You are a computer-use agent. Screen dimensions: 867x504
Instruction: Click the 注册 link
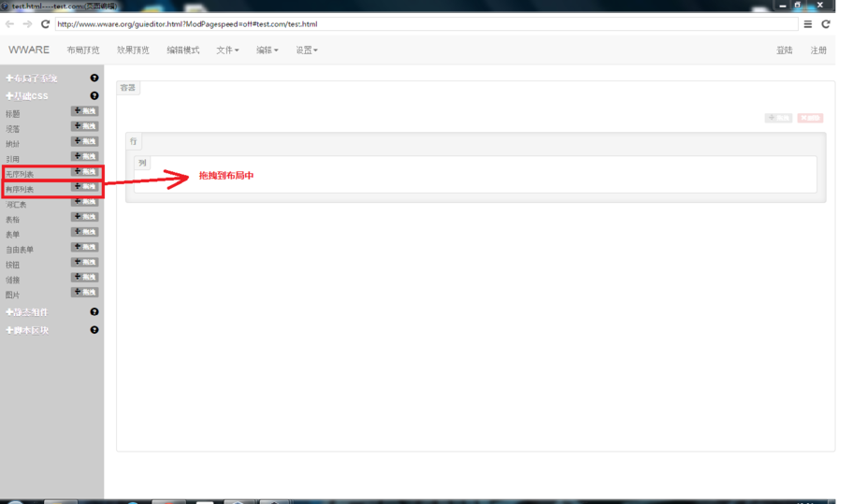818,50
